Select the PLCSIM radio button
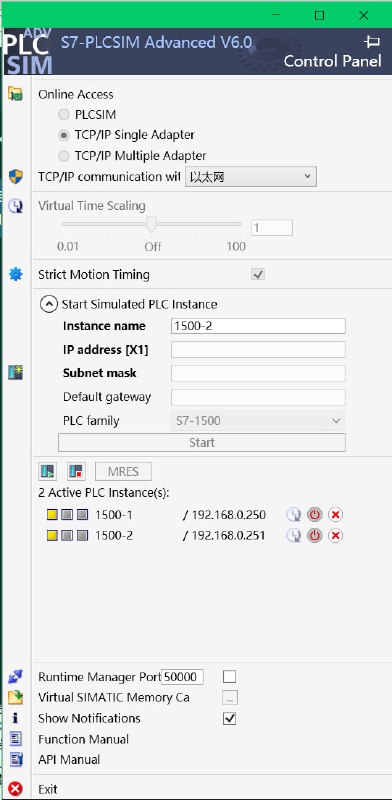This screenshot has width=392, height=800. [64, 114]
